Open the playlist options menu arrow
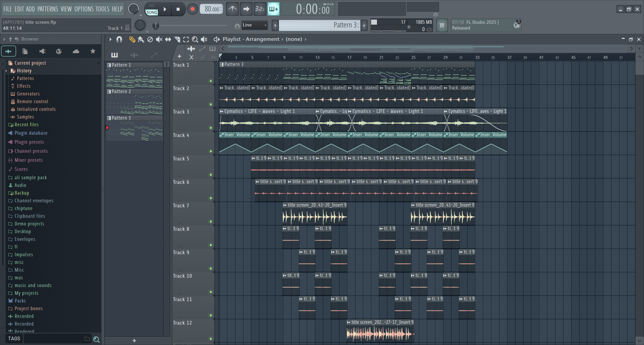Image resolution: width=644 pixels, height=345 pixels. tap(110, 40)
